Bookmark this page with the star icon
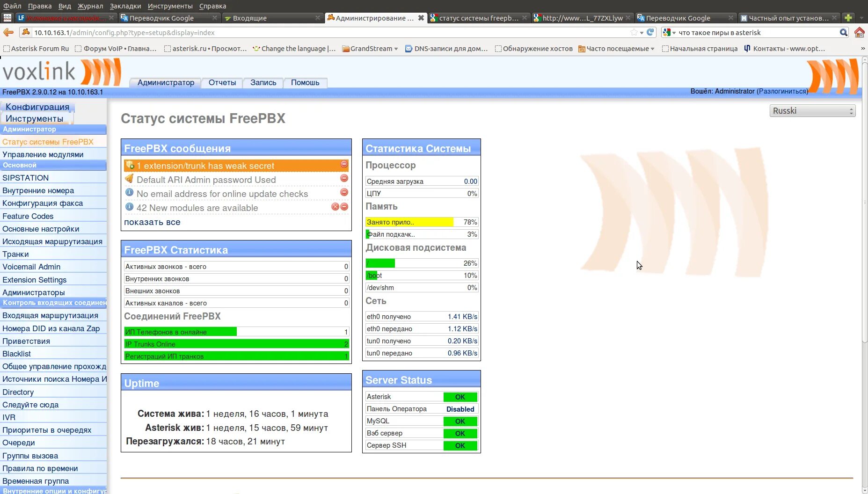Image resolution: width=868 pixels, height=494 pixels. [x=634, y=32]
